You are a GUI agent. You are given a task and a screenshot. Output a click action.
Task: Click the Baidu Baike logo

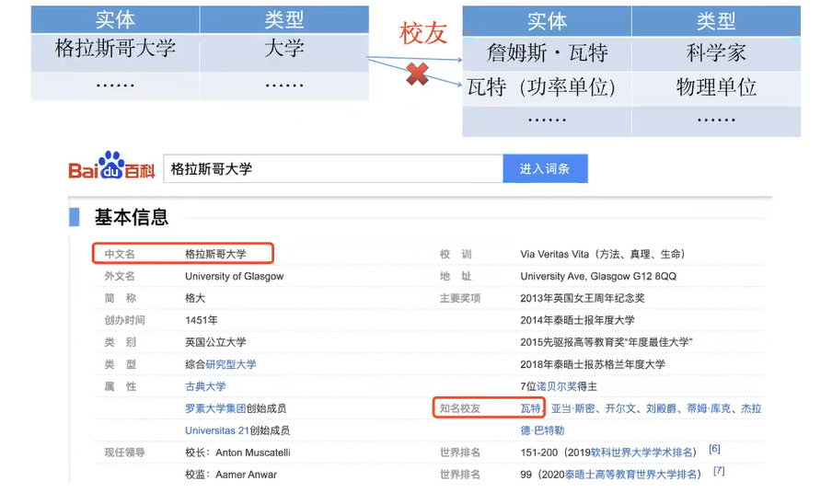click(111, 166)
